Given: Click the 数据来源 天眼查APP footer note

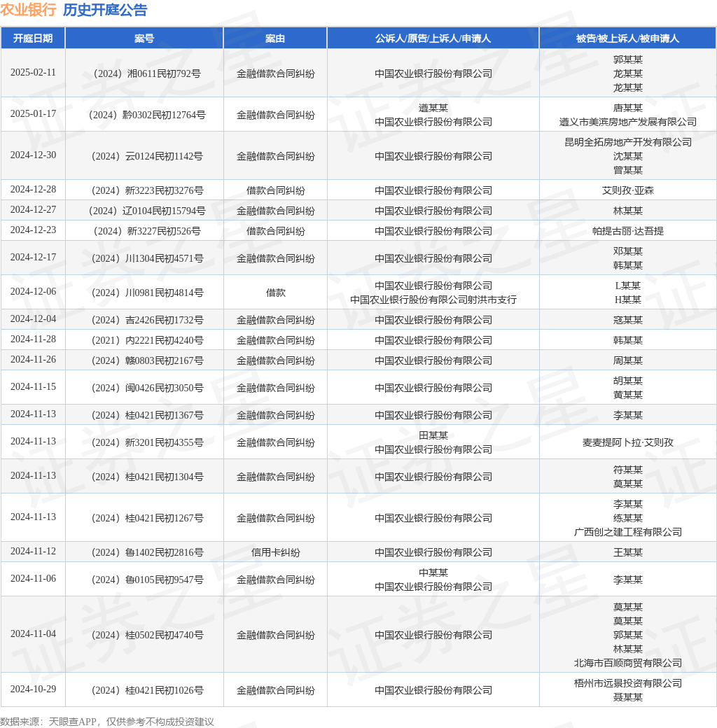Looking at the screenshot, I should point(107,722).
